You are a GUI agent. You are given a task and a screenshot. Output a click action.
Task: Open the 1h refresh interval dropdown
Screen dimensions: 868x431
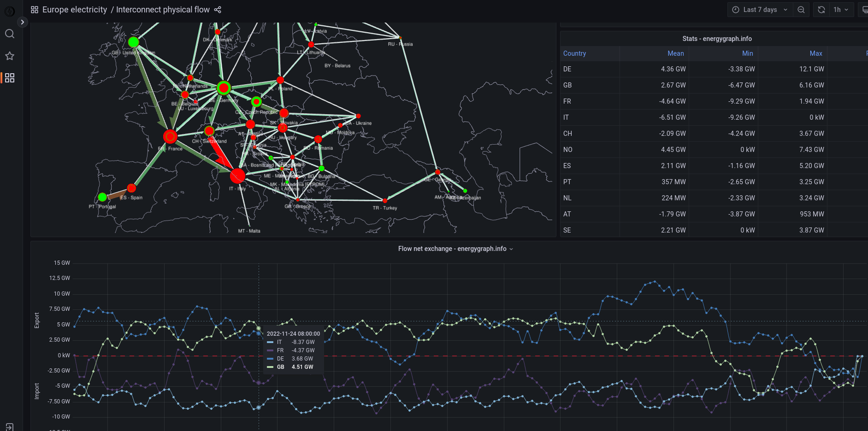[841, 10]
